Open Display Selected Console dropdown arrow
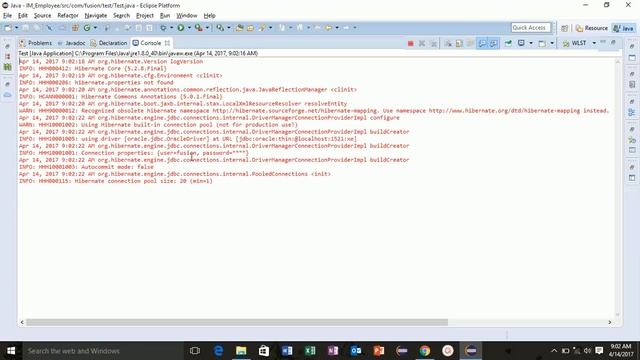 (x=531, y=43)
